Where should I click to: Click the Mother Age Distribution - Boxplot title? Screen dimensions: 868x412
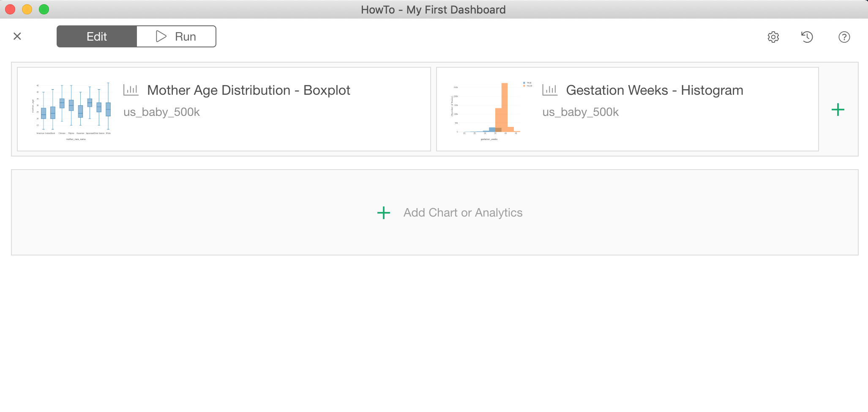(248, 90)
